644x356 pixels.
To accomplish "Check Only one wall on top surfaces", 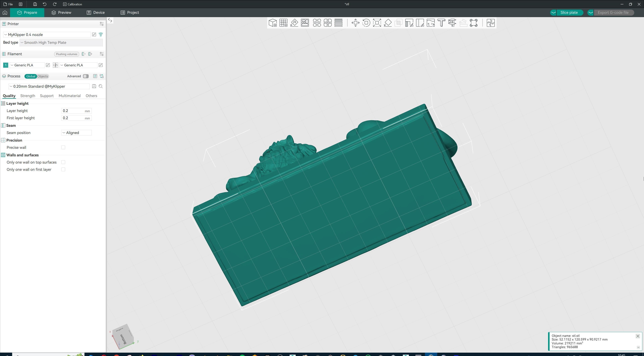I will [63, 162].
